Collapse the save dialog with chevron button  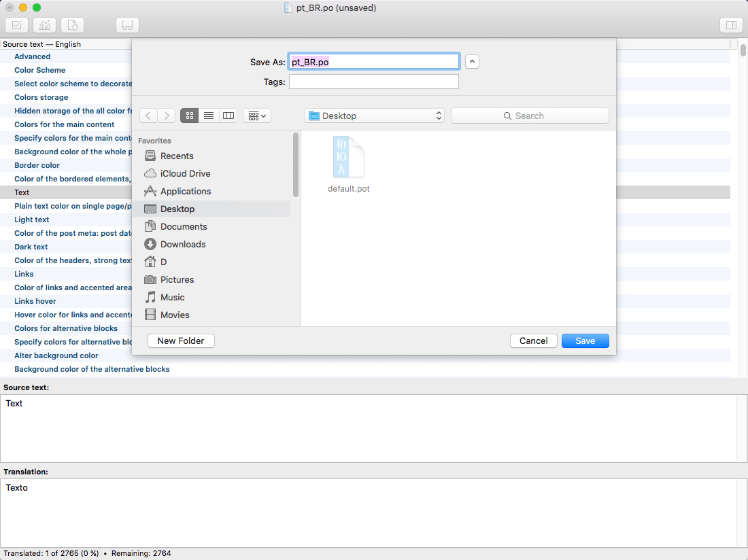473,61
